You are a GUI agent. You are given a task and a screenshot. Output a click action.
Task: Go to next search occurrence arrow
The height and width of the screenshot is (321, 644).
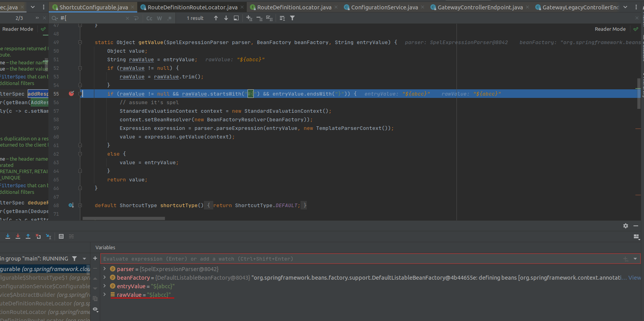(x=226, y=18)
